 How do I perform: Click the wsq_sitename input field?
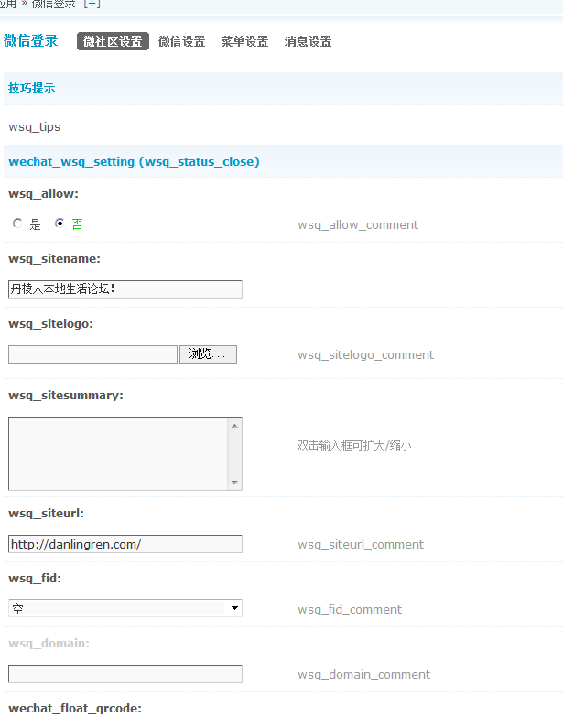coord(125,289)
